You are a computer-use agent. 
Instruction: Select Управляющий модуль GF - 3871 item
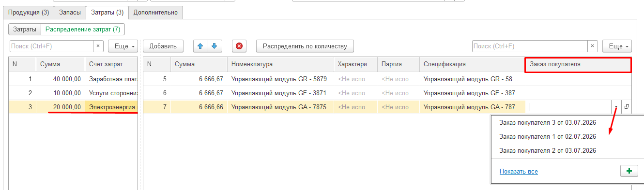point(280,93)
